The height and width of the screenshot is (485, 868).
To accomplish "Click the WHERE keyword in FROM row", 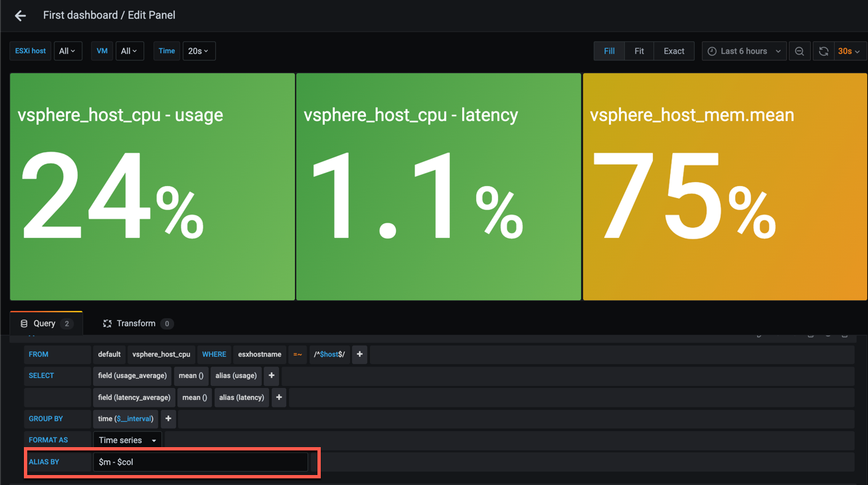I will [x=214, y=355].
